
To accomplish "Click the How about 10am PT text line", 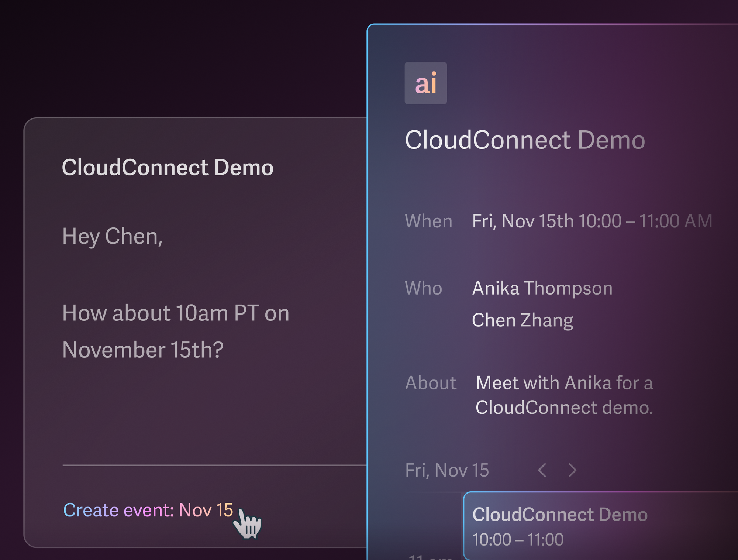I will [x=176, y=313].
